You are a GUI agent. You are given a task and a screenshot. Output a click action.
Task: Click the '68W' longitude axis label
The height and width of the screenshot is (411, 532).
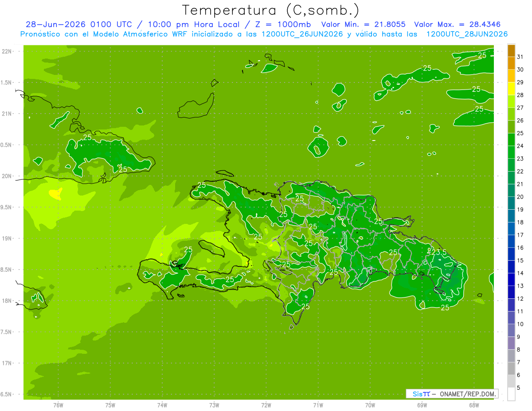pyautogui.click(x=474, y=405)
